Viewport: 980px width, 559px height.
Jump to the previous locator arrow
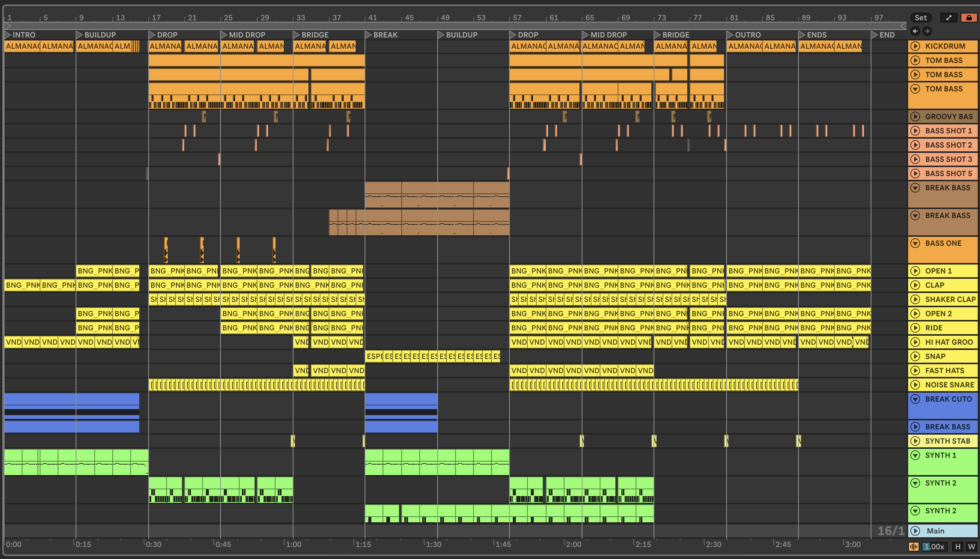915,31
